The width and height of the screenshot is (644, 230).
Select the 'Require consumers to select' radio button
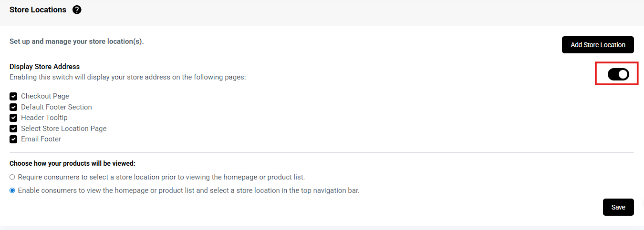pos(12,177)
